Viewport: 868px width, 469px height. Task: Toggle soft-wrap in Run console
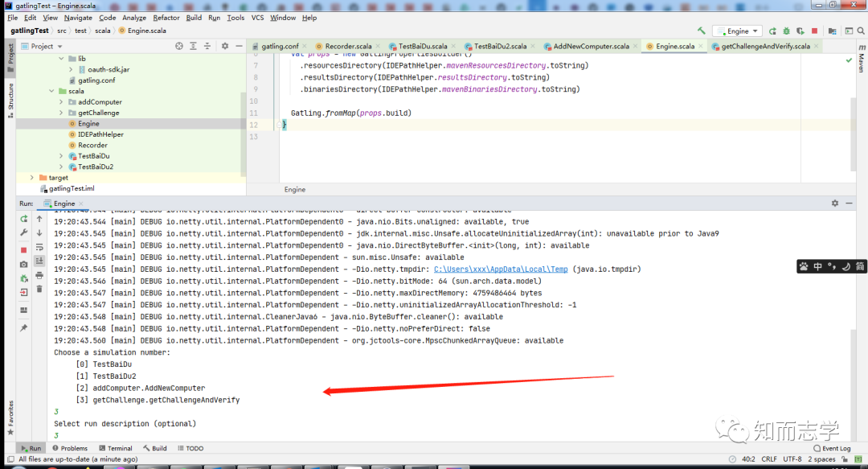39,247
